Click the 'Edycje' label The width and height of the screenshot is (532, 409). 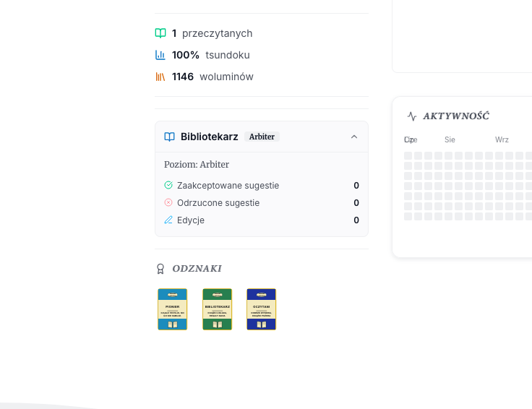(x=191, y=220)
